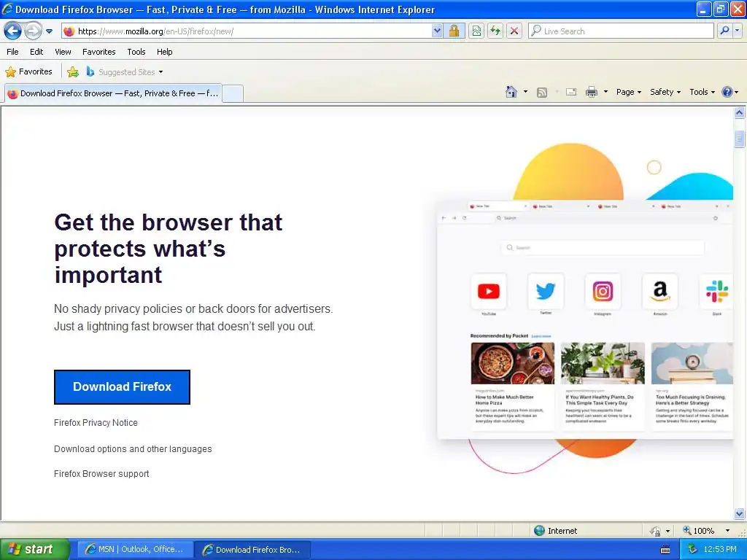
Task: Go forward with the Forward arrow button
Action: (x=33, y=31)
